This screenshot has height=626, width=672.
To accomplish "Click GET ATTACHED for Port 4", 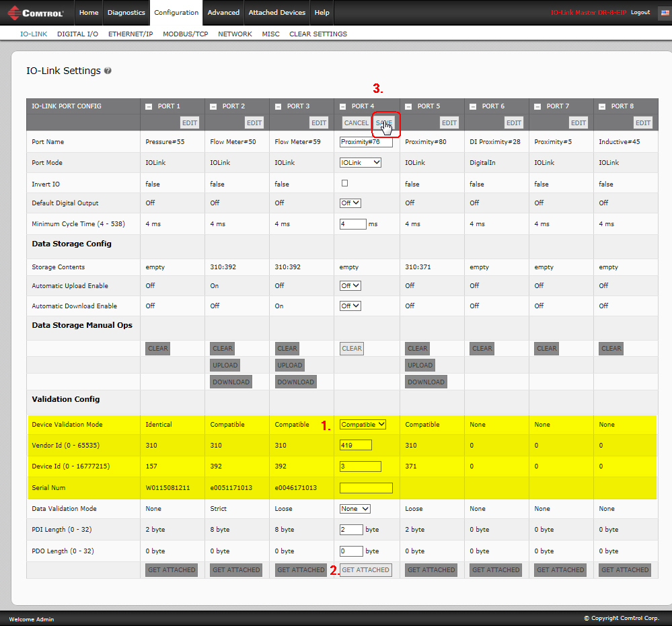I will pos(365,570).
